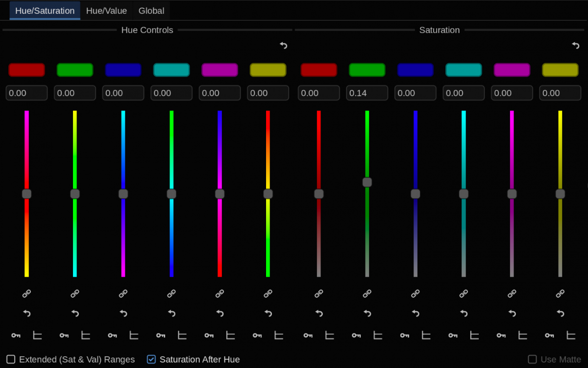This screenshot has height=368, width=588.
Task: Click the cyan saturation slider handle
Action: tap(464, 194)
